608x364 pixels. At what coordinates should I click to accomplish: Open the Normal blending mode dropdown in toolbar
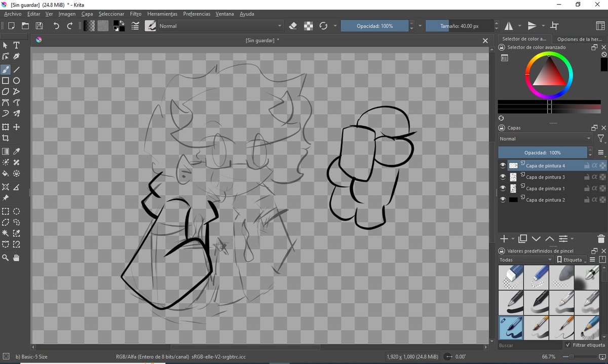click(220, 26)
